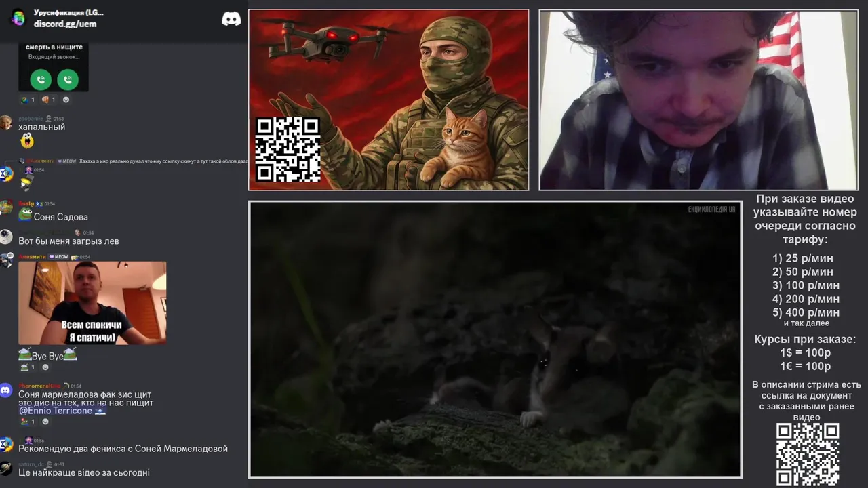Click the tariff line 3) 100 р/мин
The image size is (868, 488).
(806, 285)
